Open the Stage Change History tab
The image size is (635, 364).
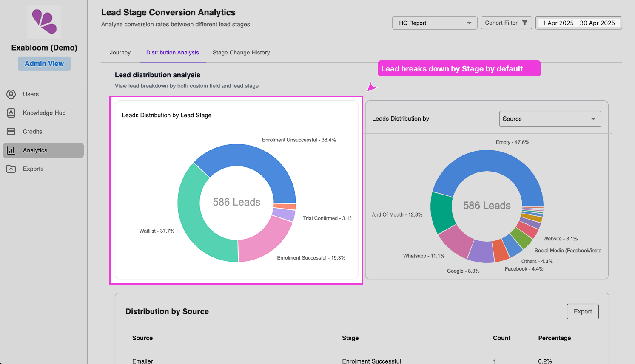[241, 52]
